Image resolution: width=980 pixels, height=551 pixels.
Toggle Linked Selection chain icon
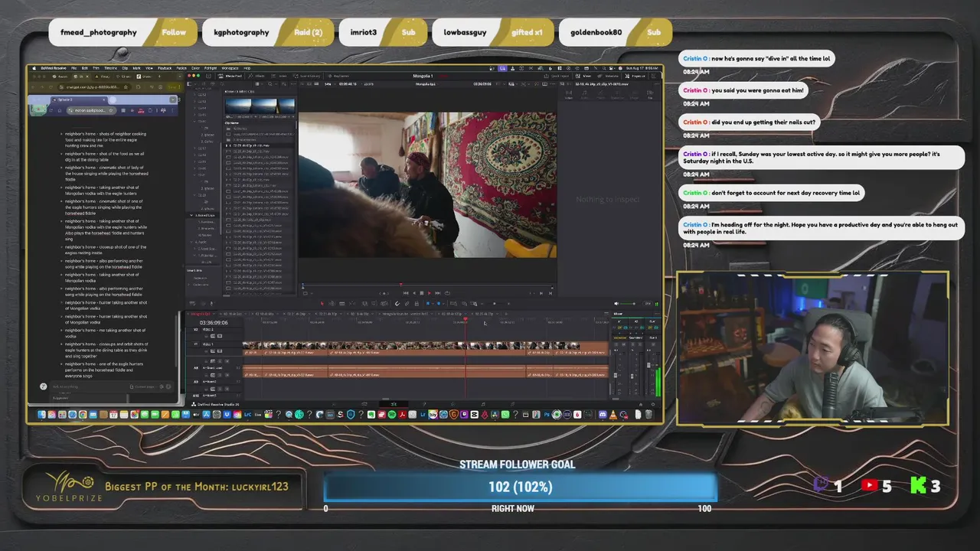[x=407, y=303]
